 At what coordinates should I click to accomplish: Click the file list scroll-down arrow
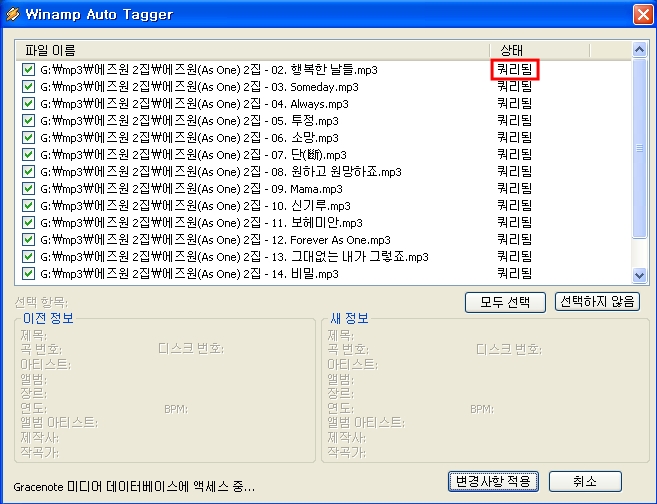tap(639, 275)
